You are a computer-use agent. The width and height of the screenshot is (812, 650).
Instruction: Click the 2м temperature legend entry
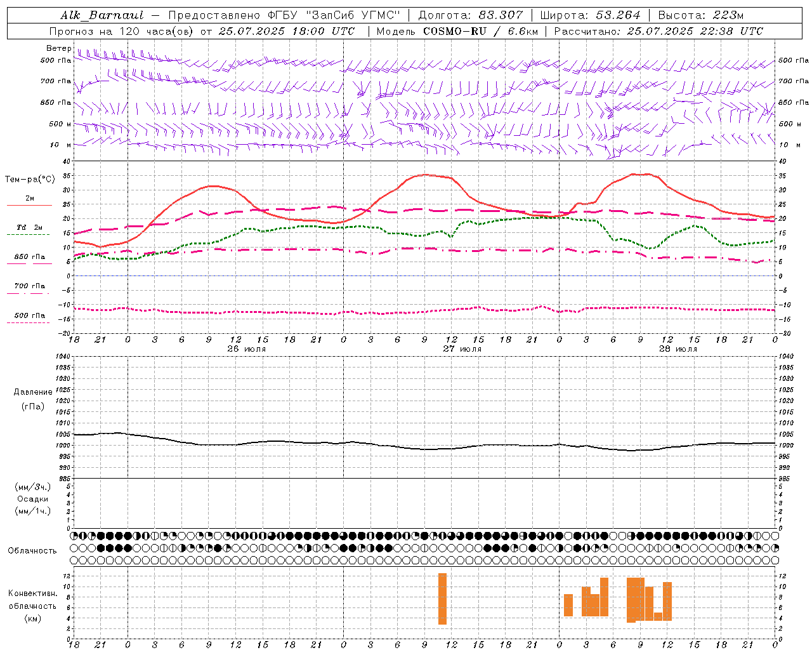point(29,198)
